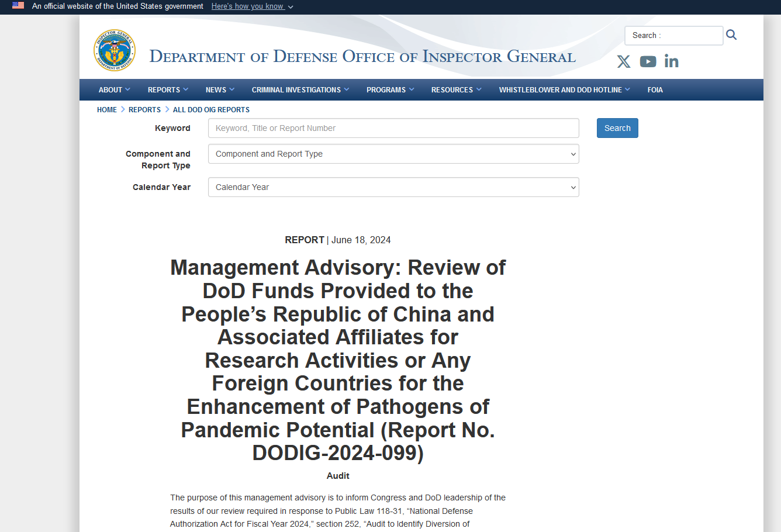This screenshot has height=532, width=781.
Task: Open the Criminal Investigations menu
Action: pyautogui.click(x=300, y=89)
